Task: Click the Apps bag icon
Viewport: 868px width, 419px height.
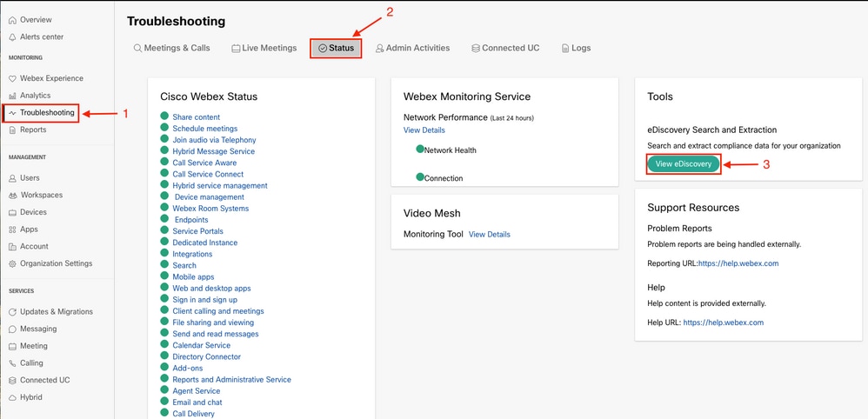Action: tap(13, 229)
